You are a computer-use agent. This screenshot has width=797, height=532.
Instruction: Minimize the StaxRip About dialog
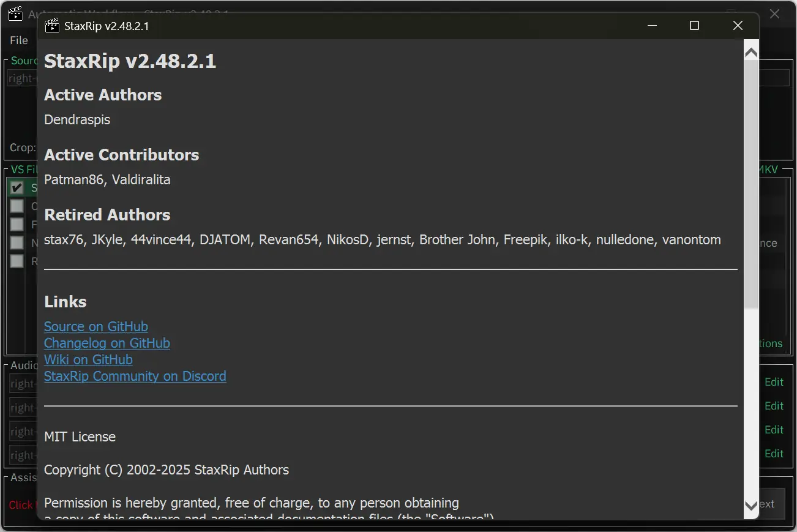point(652,26)
